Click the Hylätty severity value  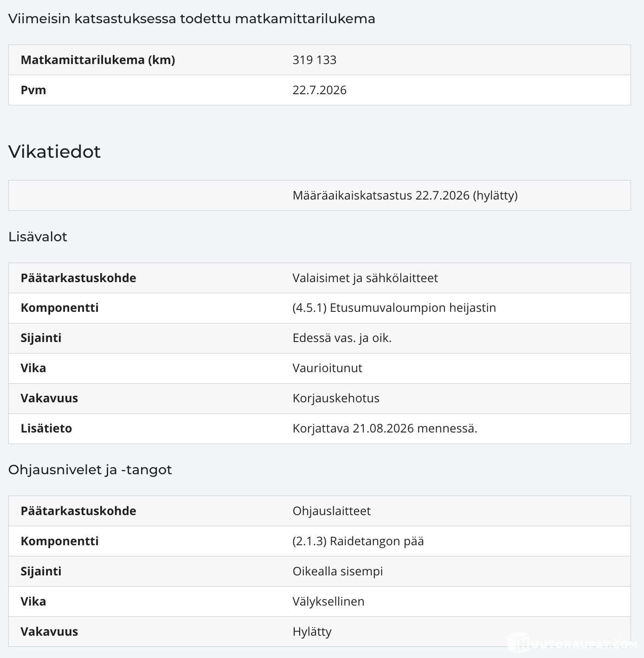[312, 632]
